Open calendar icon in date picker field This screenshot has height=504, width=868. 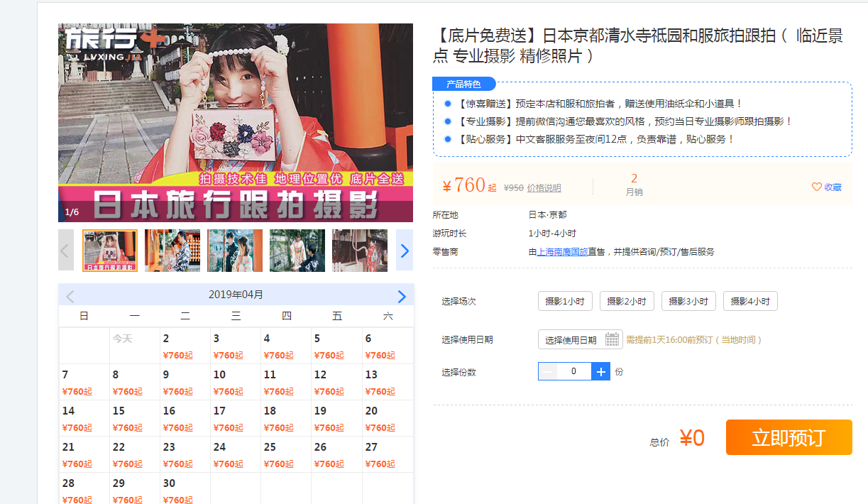(612, 340)
